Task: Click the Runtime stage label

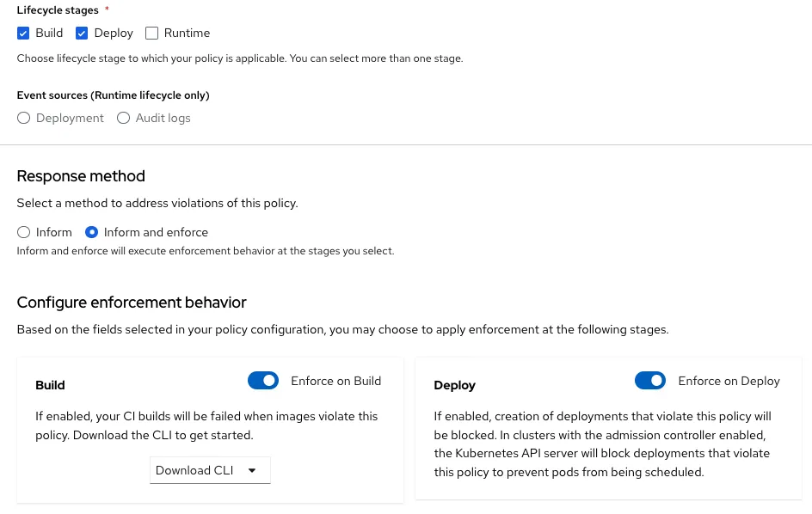Action: 187,33
